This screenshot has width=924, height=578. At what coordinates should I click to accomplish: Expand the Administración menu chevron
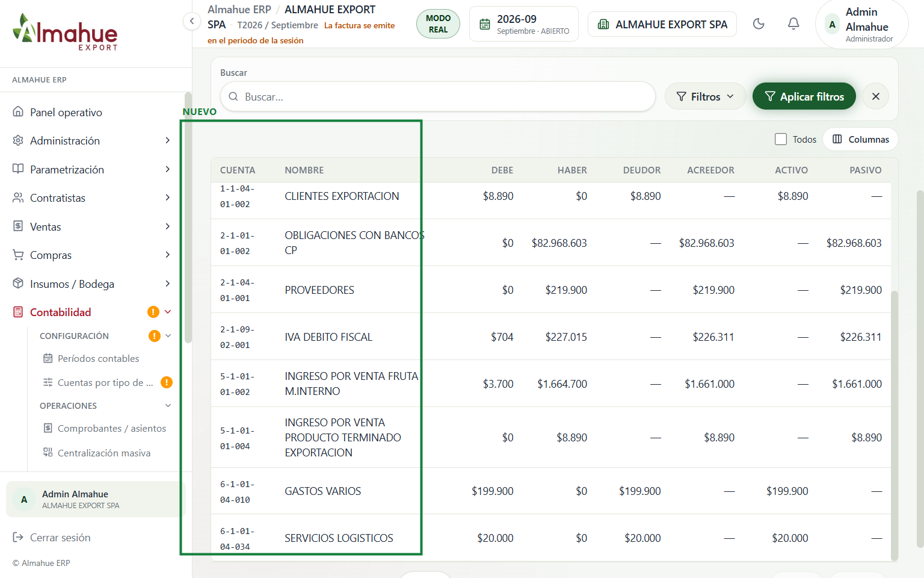click(168, 140)
